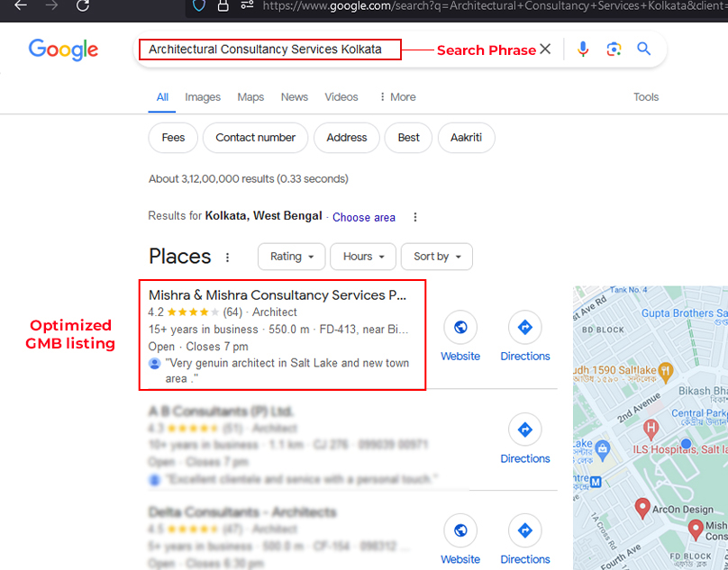Image resolution: width=728 pixels, height=570 pixels.
Task: Expand the Hours filter dropdown
Action: point(363,257)
